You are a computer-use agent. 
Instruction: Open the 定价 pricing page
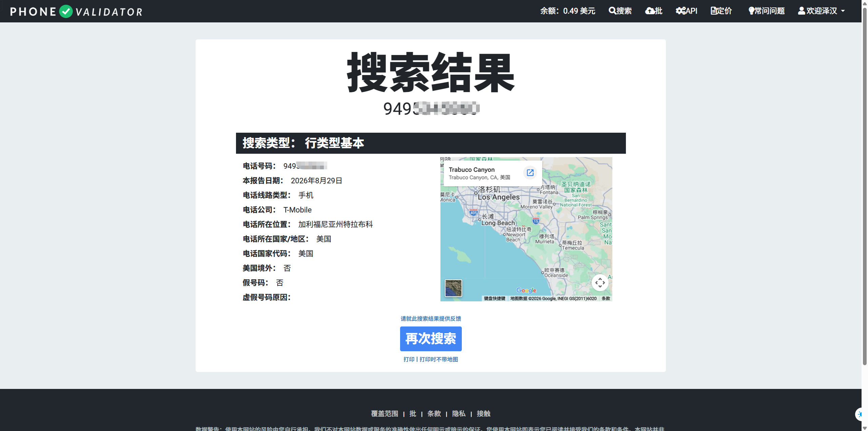click(x=721, y=11)
